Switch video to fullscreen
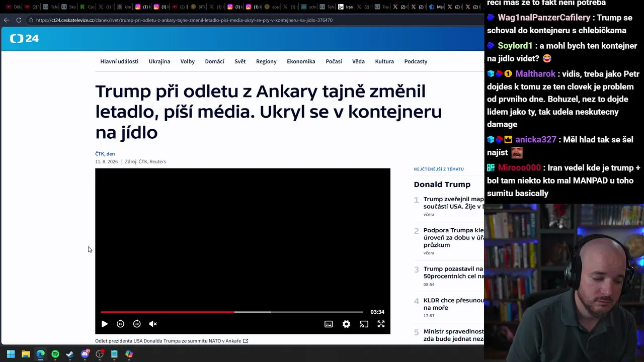The image size is (644, 362). (x=381, y=324)
